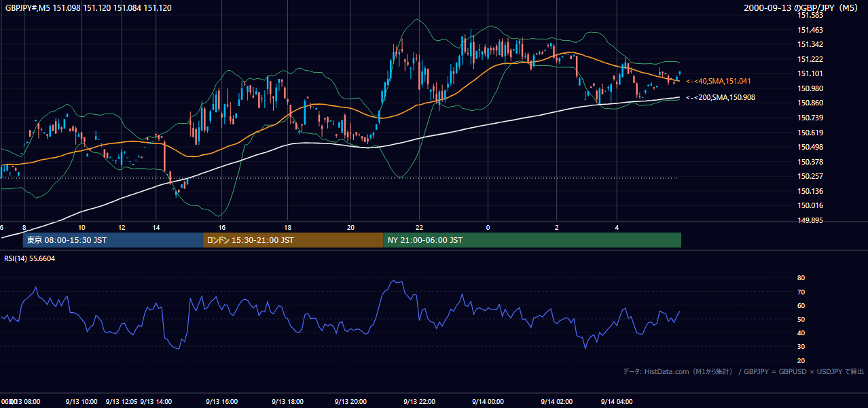Click the ロンドン 15:30-21:00 JST session bar

point(293,240)
